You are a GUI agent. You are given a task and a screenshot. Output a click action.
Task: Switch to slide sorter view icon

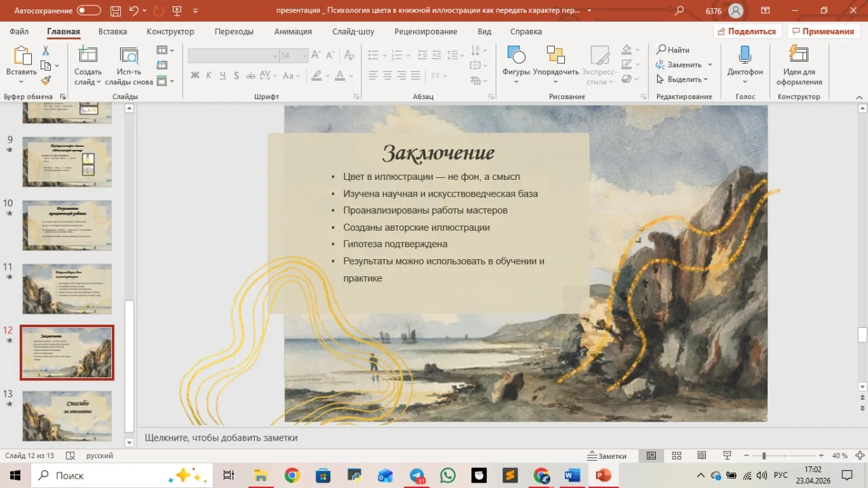(676, 455)
